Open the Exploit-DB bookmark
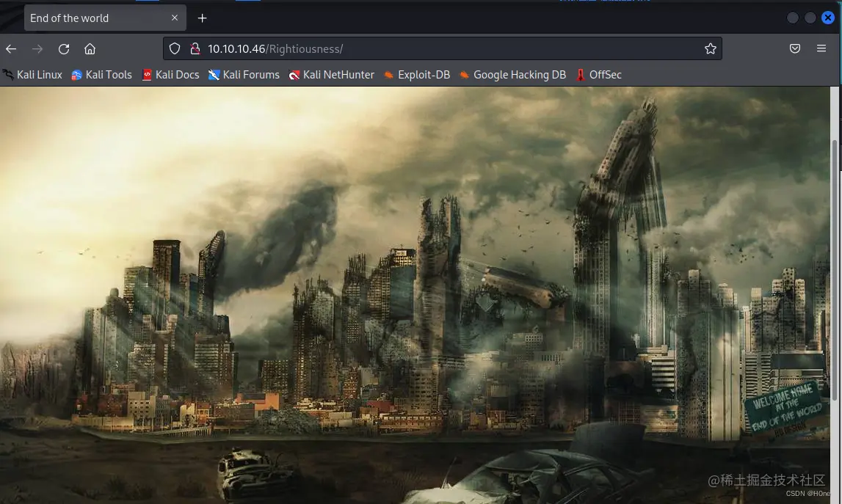 [417, 75]
